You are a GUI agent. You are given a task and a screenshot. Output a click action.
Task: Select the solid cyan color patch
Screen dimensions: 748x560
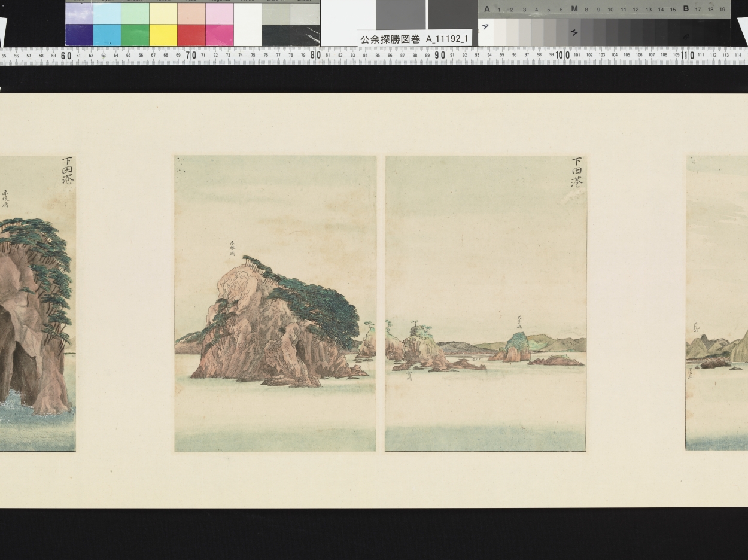107,35
